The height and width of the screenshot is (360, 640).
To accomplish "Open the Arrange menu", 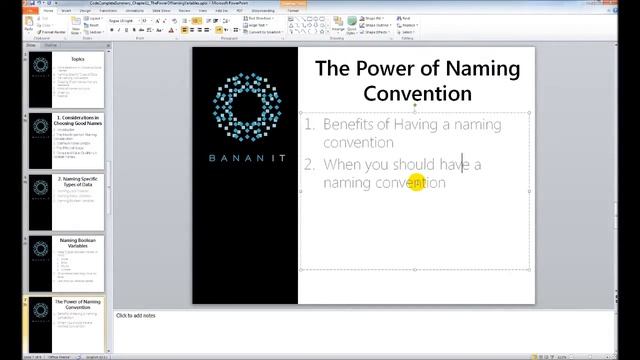I will (338, 24).
